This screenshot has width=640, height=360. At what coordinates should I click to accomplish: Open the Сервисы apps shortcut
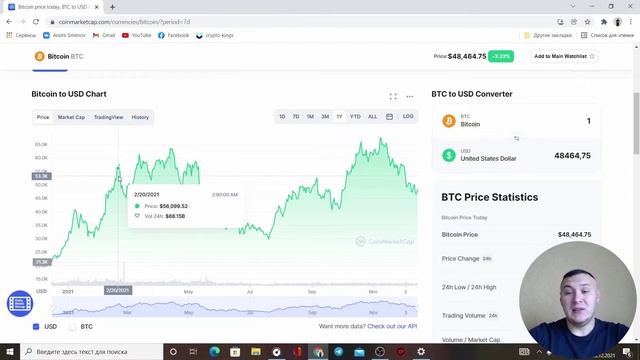coord(21,36)
